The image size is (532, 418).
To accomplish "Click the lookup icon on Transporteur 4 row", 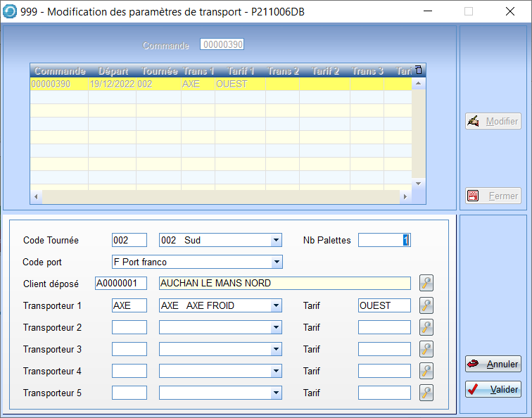I will [x=426, y=371].
